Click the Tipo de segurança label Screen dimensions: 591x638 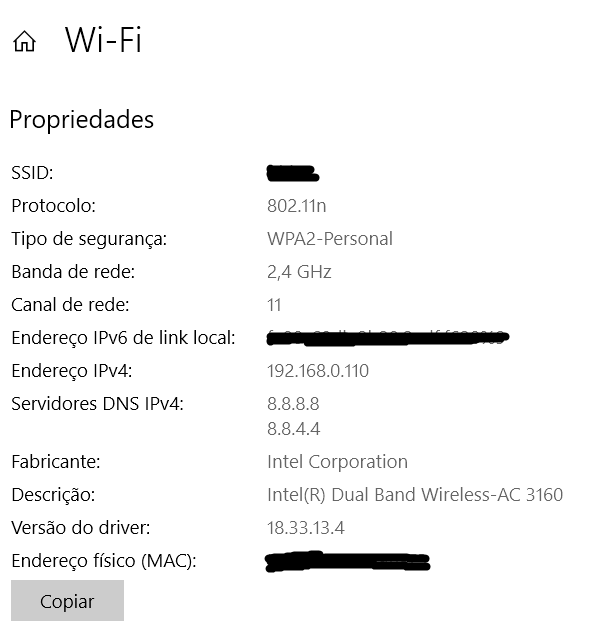coord(89,239)
